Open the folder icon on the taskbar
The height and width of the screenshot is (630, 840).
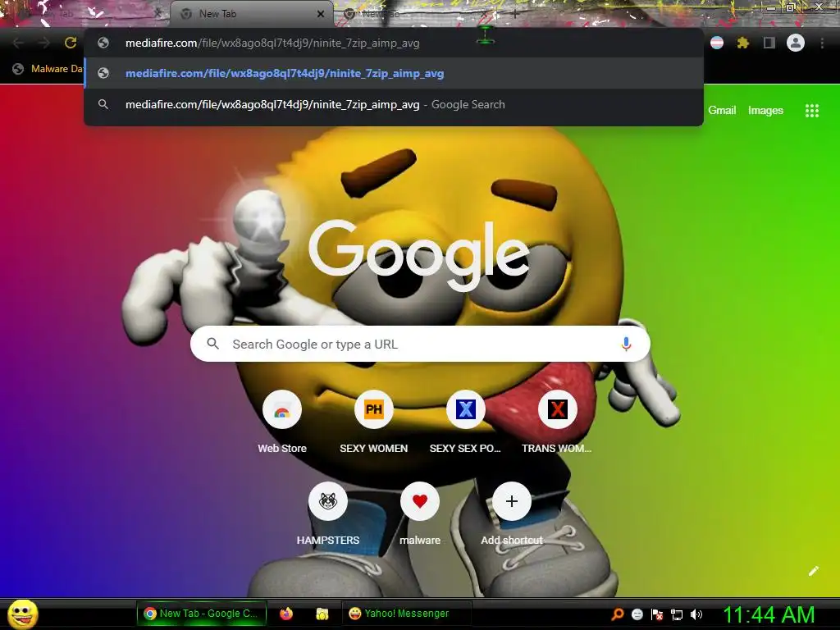pos(322,614)
